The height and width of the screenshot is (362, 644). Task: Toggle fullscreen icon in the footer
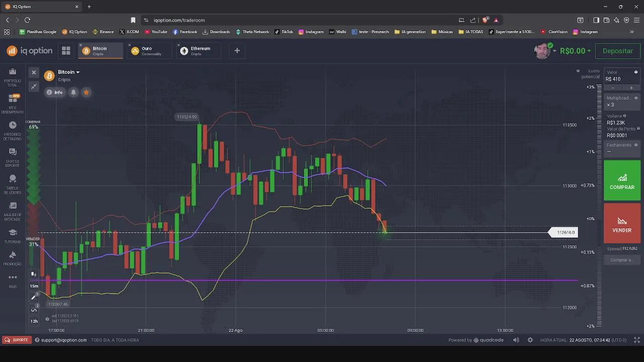click(636, 340)
